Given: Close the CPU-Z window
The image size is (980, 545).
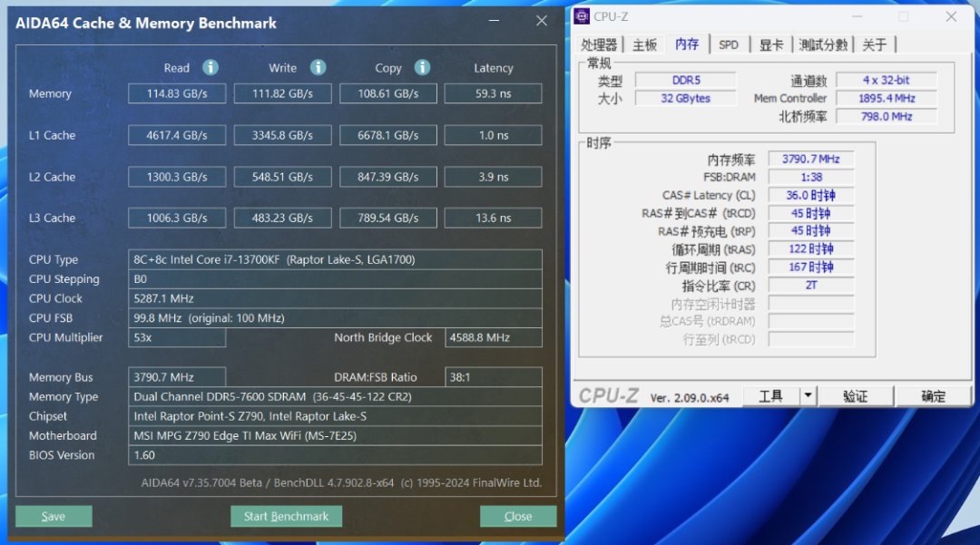Looking at the screenshot, I should click(951, 17).
